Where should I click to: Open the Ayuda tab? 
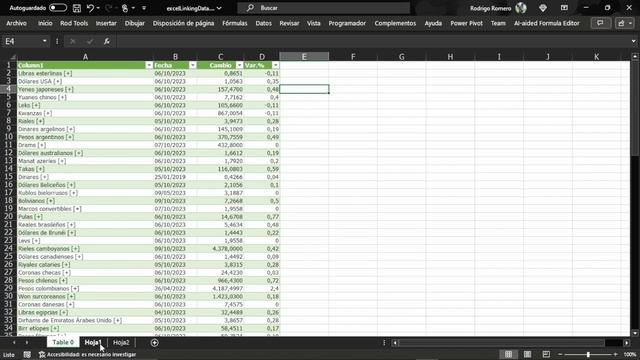pos(433,23)
